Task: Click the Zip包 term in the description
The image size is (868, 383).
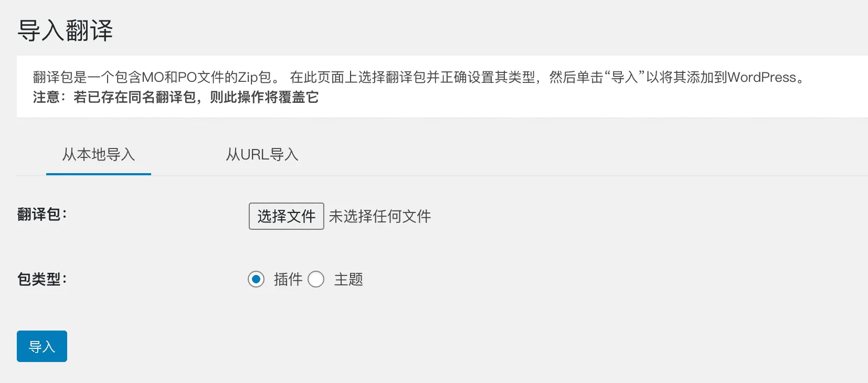Action: [x=255, y=77]
